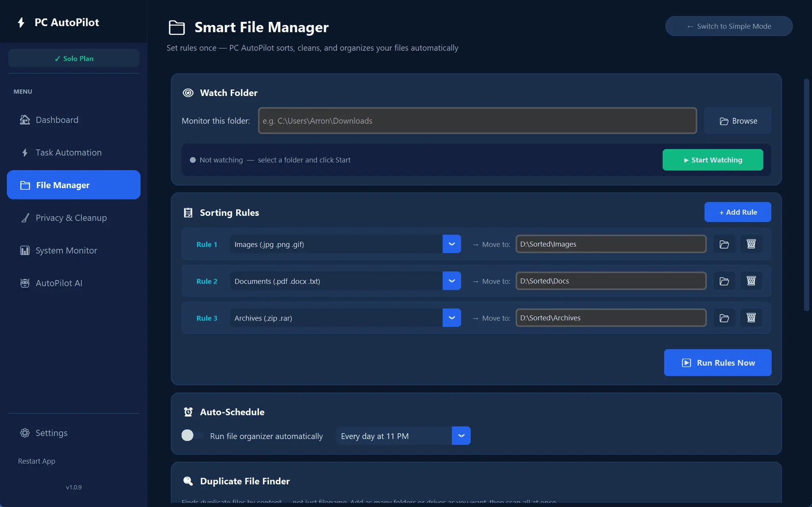This screenshot has height=507, width=812.
Task: Click Restart App link
Action: tap(36, 461)
